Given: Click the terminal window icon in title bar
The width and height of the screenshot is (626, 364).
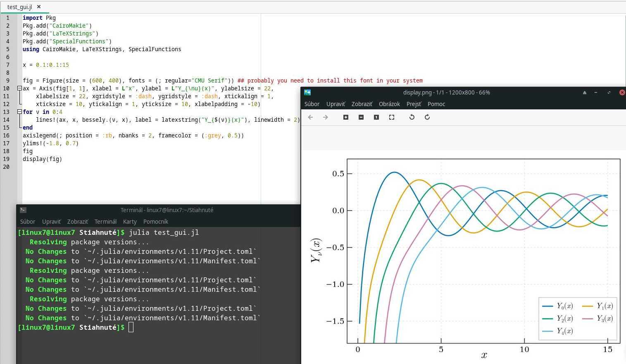Looking at the screenshot, I should pos(23,210).
